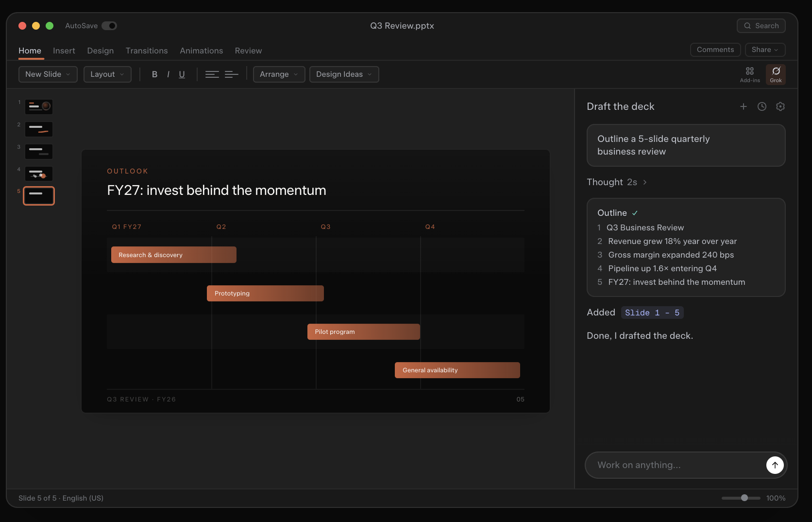This screenshot has width=812, height=522.
Task: Switch to the Transitions tab
Action: tap(147, 51)
